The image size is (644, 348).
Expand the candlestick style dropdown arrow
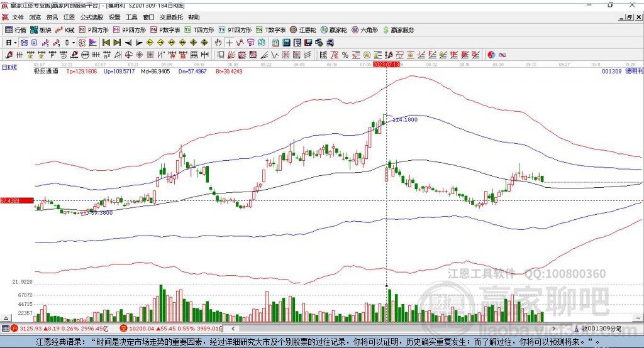coord(74,43)
